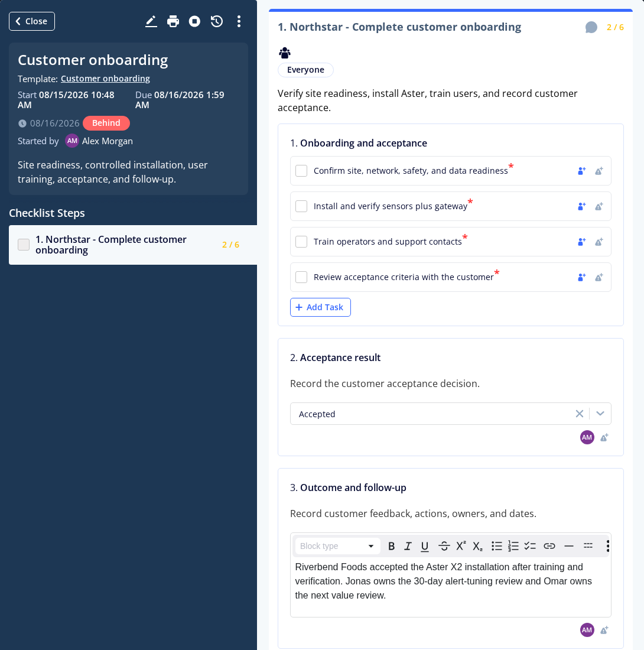This screenshot has height=650, width=644.
Task: Check Train operators and support contacts
Action: [301, 242]
